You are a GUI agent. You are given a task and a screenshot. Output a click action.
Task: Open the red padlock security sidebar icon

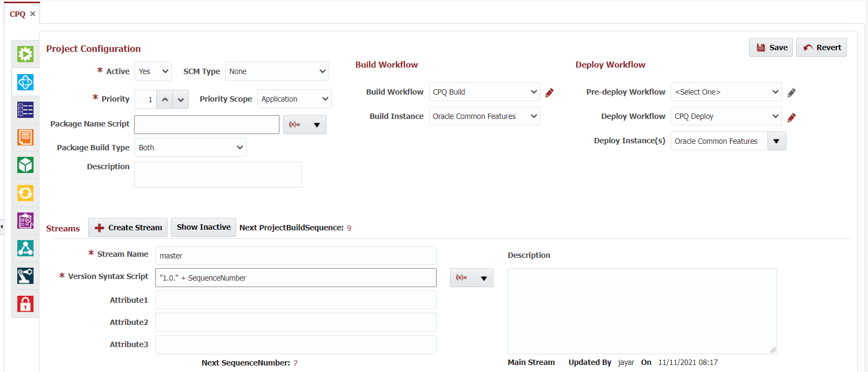(25, 304)
